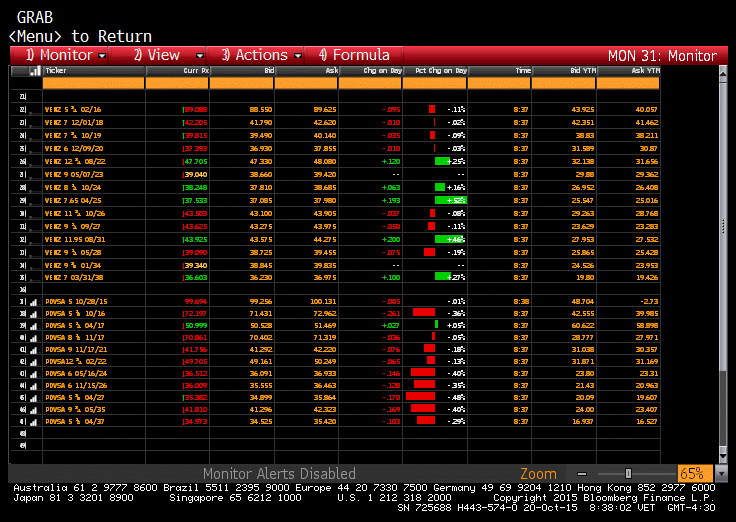
Task: Click the orange filter field under Curr Px
Action: pos(177,83)
